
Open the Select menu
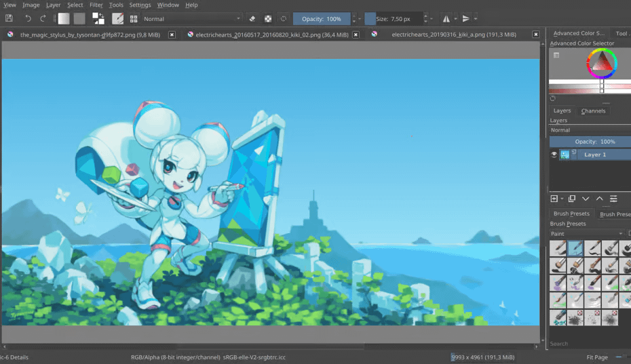point(75,5)
